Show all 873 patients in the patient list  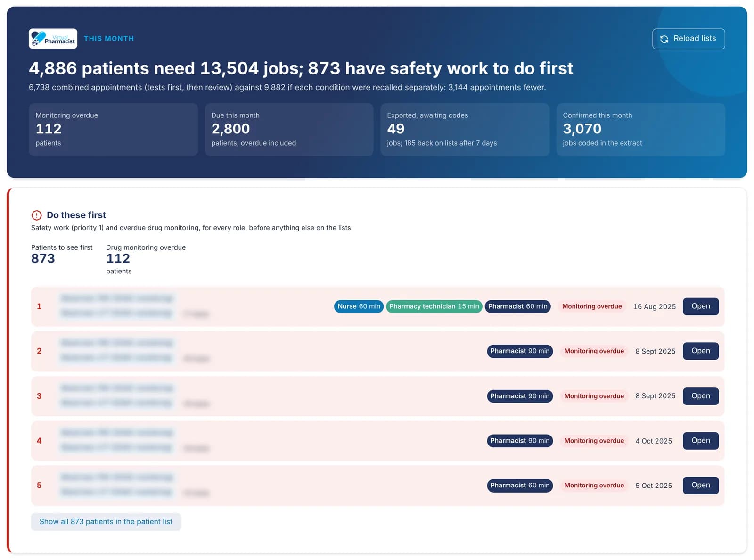106,522
